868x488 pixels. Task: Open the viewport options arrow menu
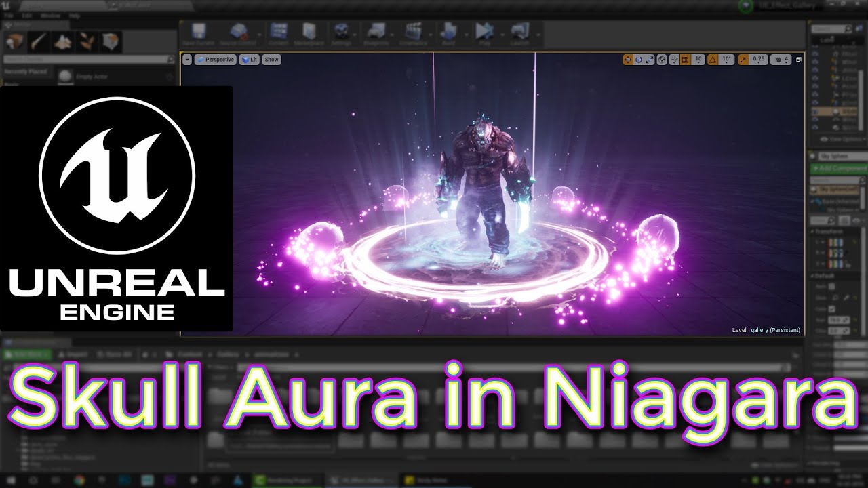[187, 60]
